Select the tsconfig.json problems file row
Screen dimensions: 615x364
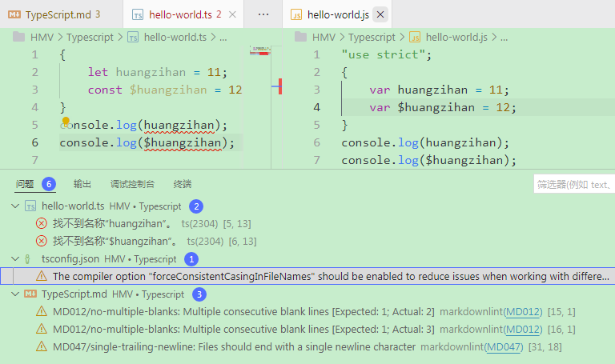307,259
